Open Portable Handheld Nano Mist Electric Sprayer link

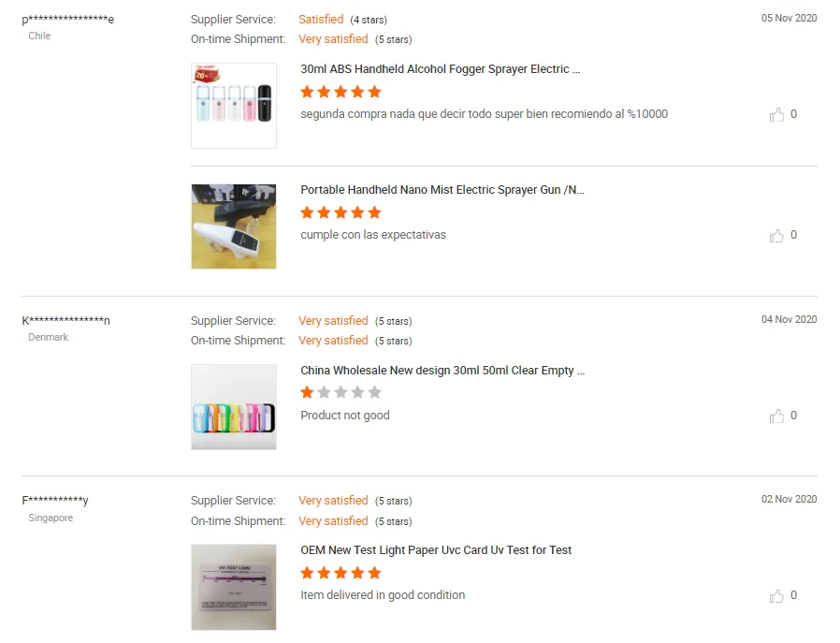pos(442,190)
